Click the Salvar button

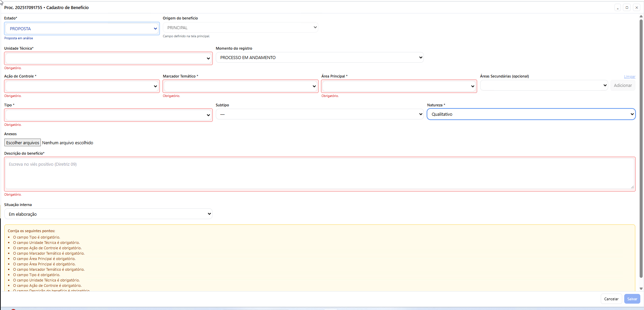[x=632, y=299]
